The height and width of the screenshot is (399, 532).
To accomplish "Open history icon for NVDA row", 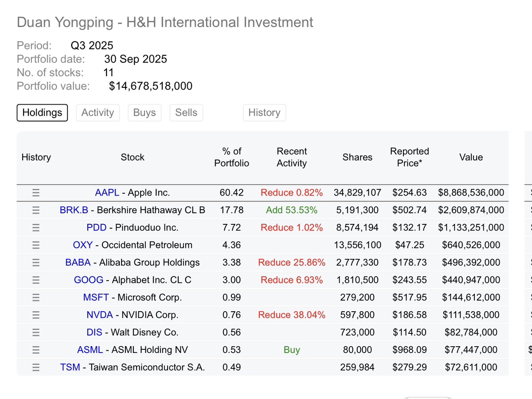I will (x=36, y=315).
